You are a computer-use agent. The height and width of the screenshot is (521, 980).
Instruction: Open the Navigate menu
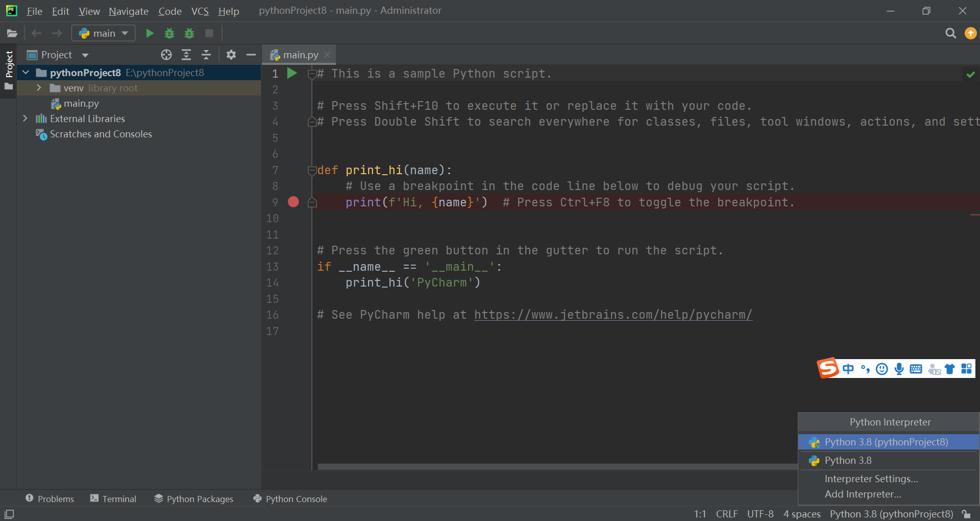tap(129, 11)
